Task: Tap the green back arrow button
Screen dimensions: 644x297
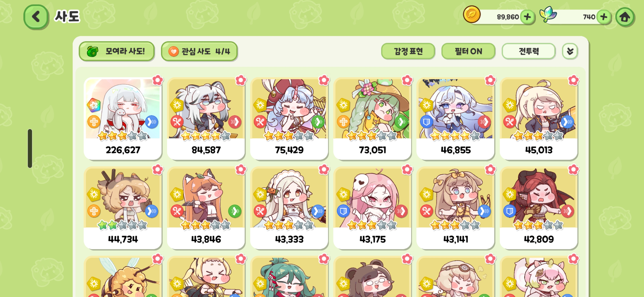Action: tap(36, 17)
